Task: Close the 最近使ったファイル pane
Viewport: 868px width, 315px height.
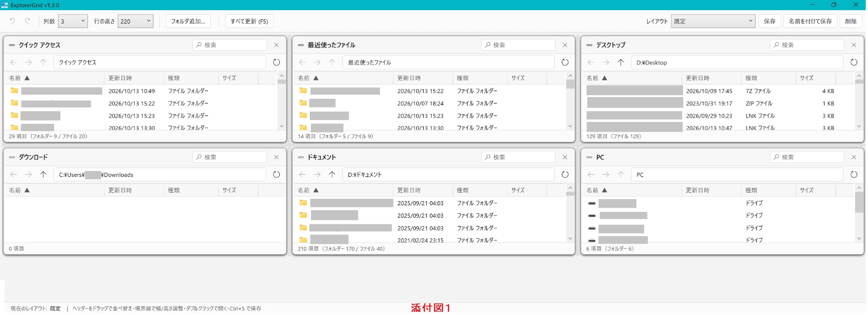Action: [x=565, y=45]
